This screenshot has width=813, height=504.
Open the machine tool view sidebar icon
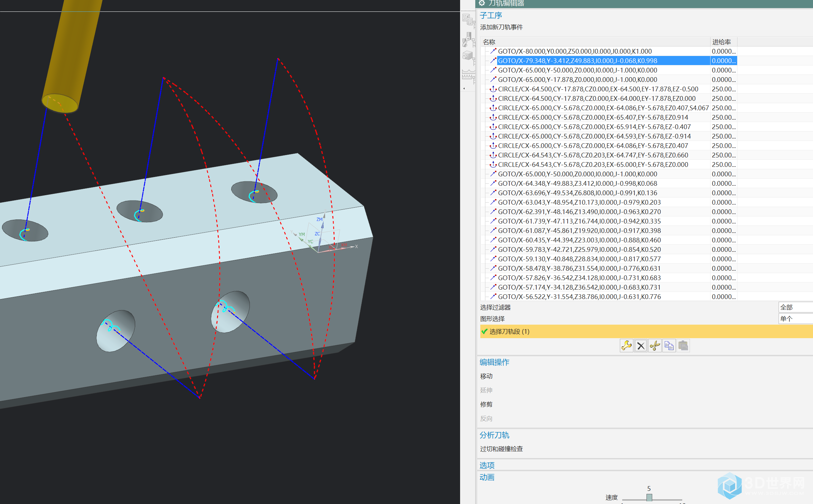pos(468,39)
